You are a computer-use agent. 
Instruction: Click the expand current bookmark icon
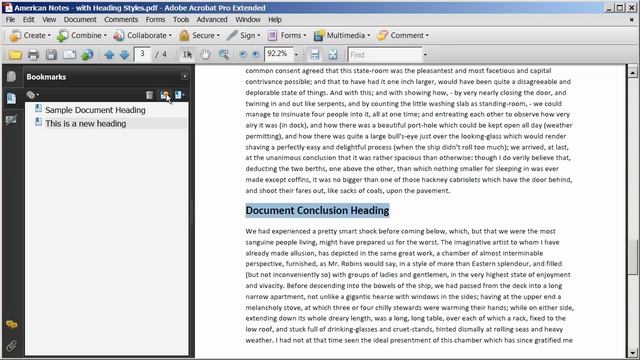point(179,95)
